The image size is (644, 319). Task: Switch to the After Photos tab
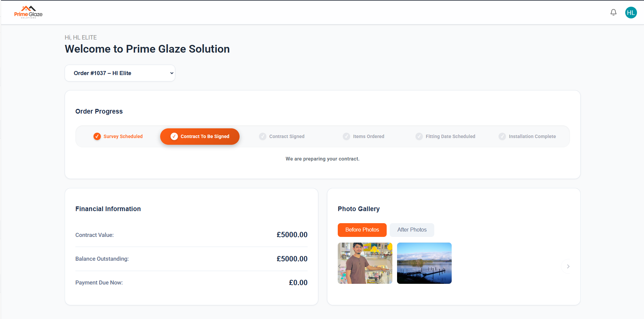point(412,230)
